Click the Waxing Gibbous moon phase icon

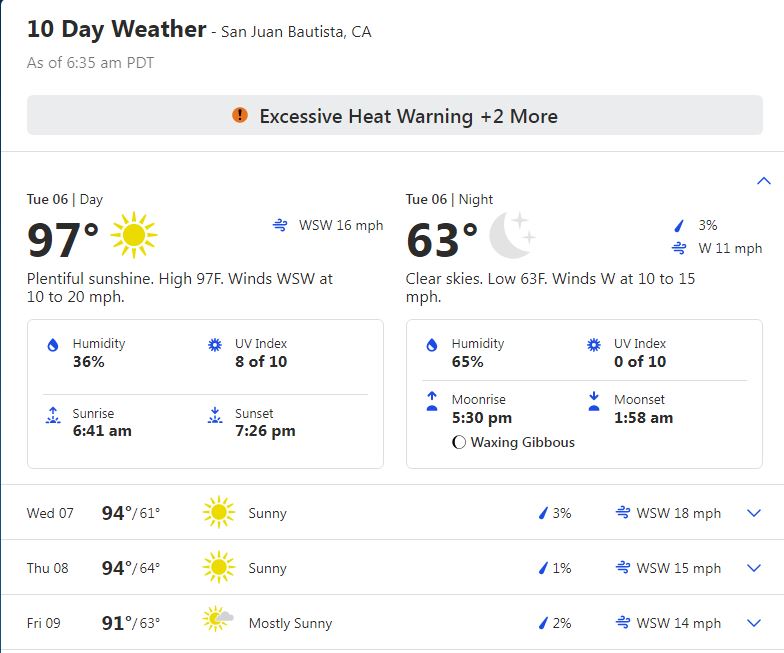[x=458, y=442]
